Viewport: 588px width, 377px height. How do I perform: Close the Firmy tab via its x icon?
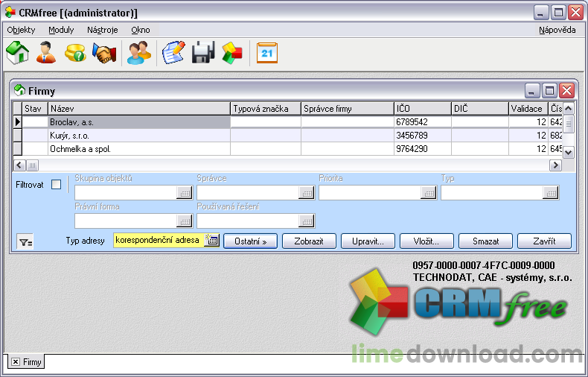[x=16, y=361]
